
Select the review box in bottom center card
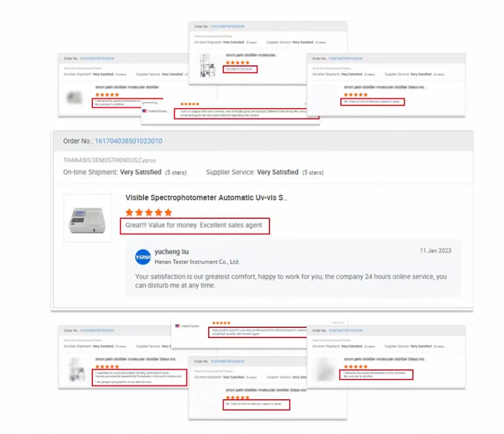[257, 405]
